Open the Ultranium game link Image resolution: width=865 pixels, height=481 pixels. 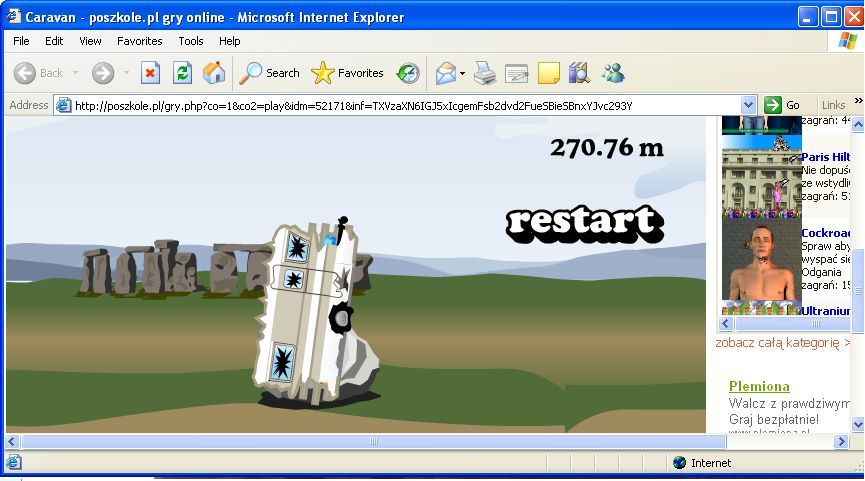pyautogui.click(x=825, y=311)
